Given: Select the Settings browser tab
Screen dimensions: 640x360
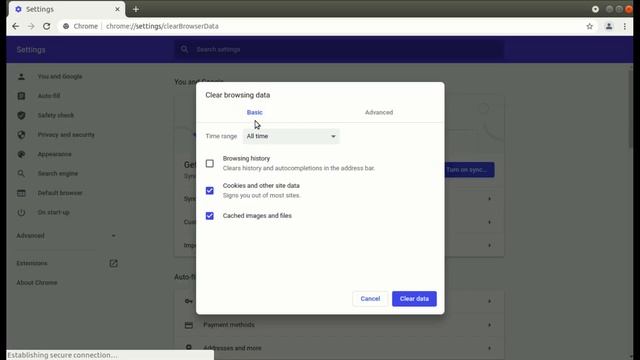Looking at the screenshot, I should [x=67, y=9].
